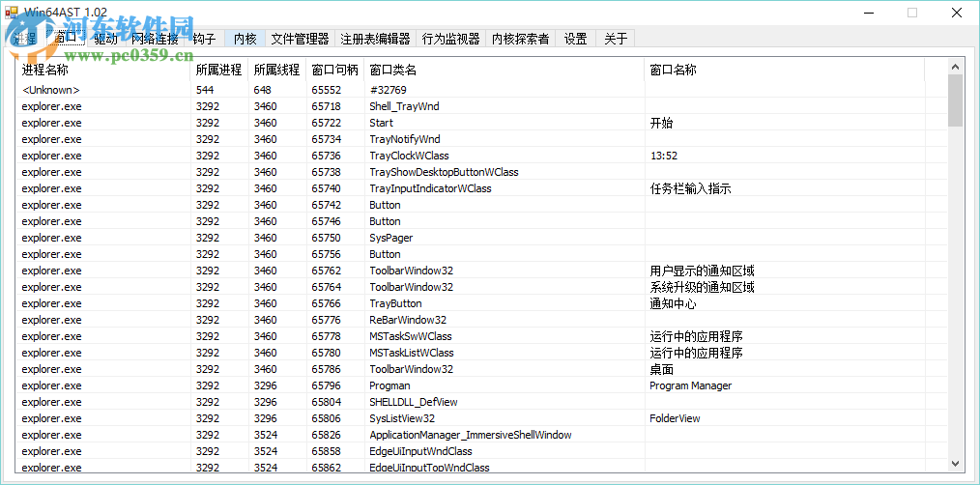Select the 内核 tab
This screenshot has width=980, height=485.
point(245,39)
